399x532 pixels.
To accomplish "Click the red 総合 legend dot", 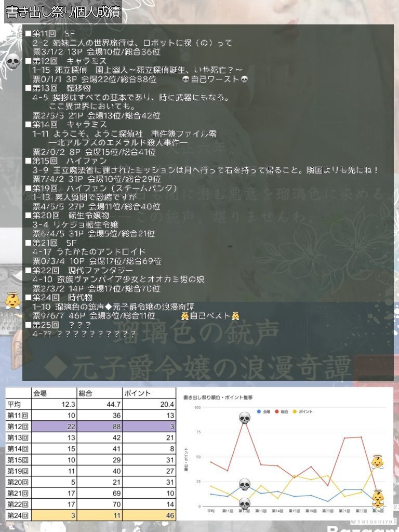I will pos(277,411).
